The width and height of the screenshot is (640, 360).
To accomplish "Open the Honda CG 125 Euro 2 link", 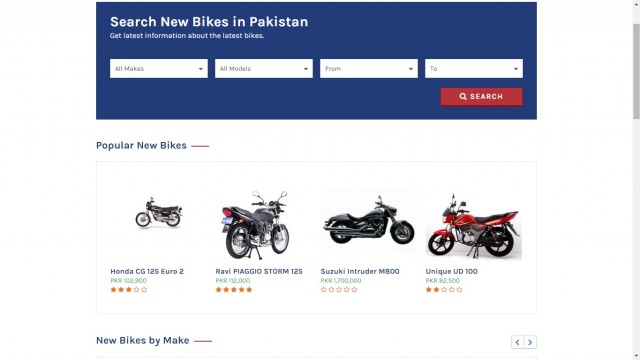I will point(147,271).
